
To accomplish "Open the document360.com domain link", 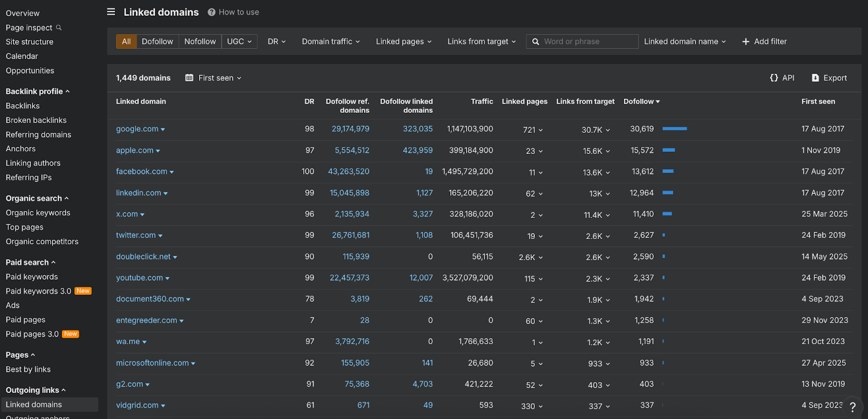I will [150, 299].
